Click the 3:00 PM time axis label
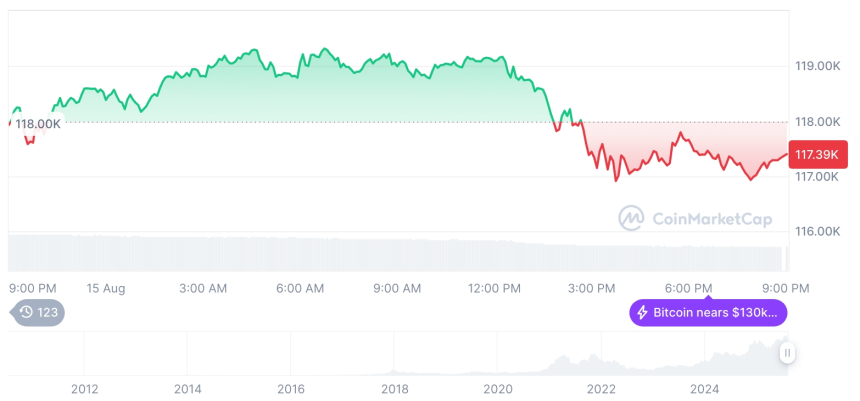 tap(591, 288)
